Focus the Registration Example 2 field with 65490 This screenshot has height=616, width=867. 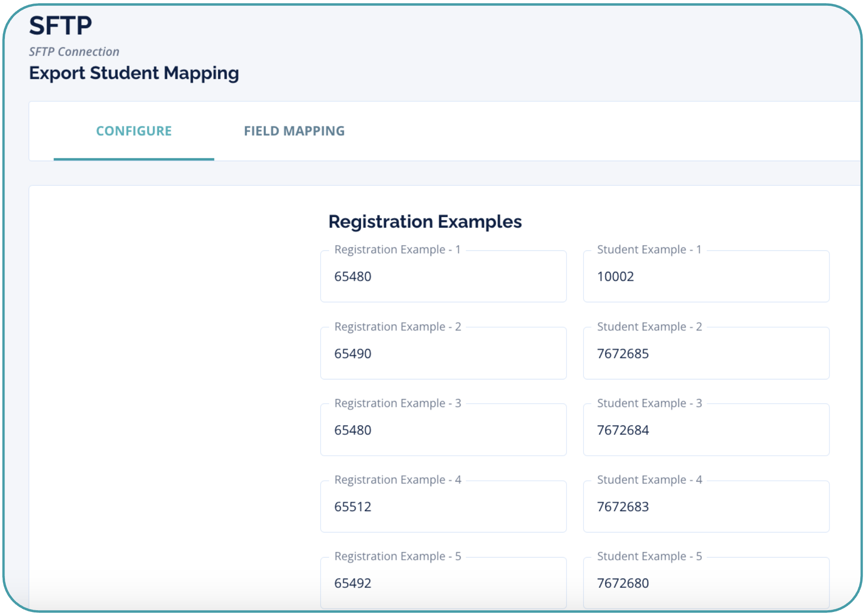[x=443, y=354]
